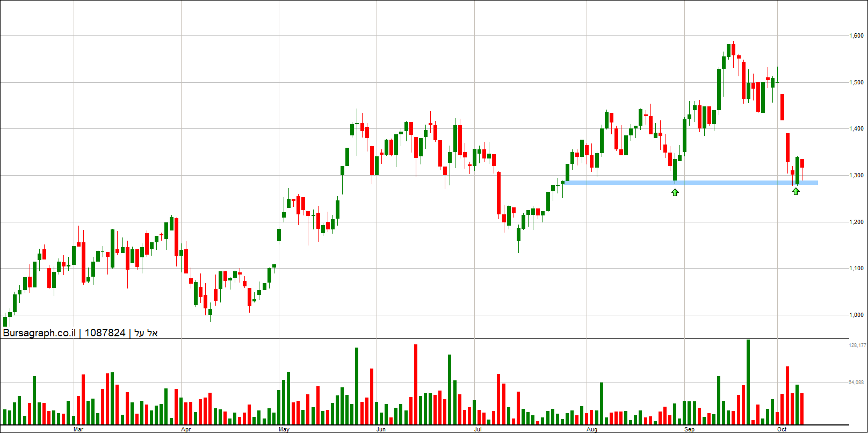Click the Jun month label
The image size is (868, 433).
(381, 429)
